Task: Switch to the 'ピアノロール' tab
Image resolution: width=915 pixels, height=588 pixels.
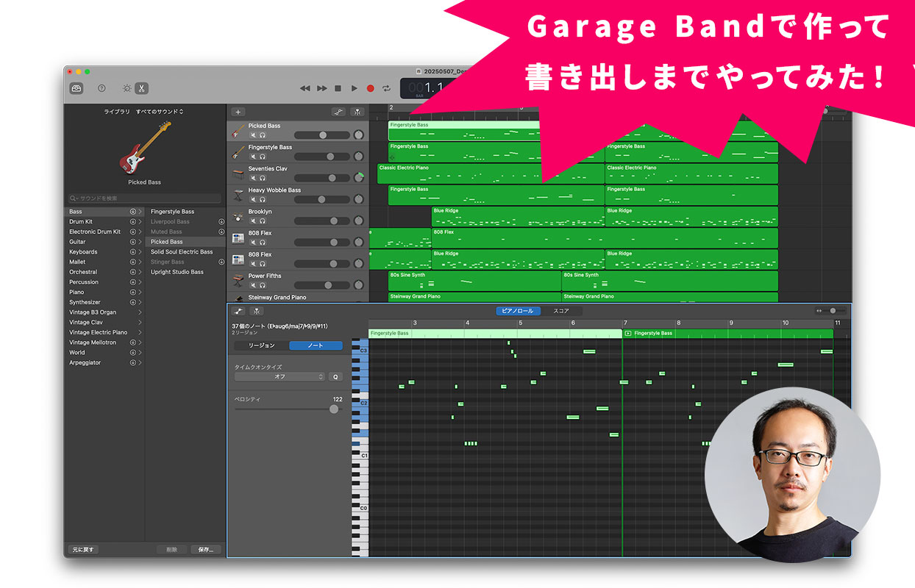Action: coord(519,311)
